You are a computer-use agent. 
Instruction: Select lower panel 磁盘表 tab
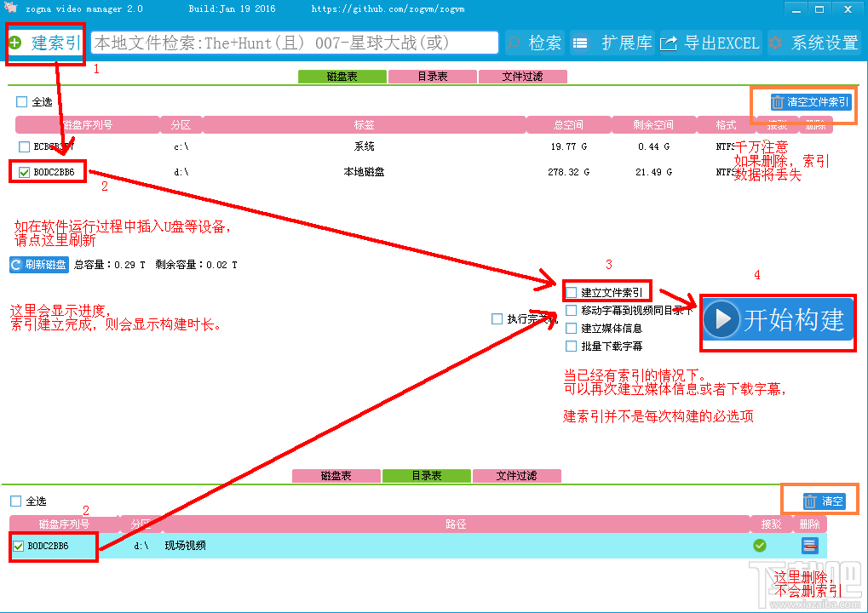[336, 476]
